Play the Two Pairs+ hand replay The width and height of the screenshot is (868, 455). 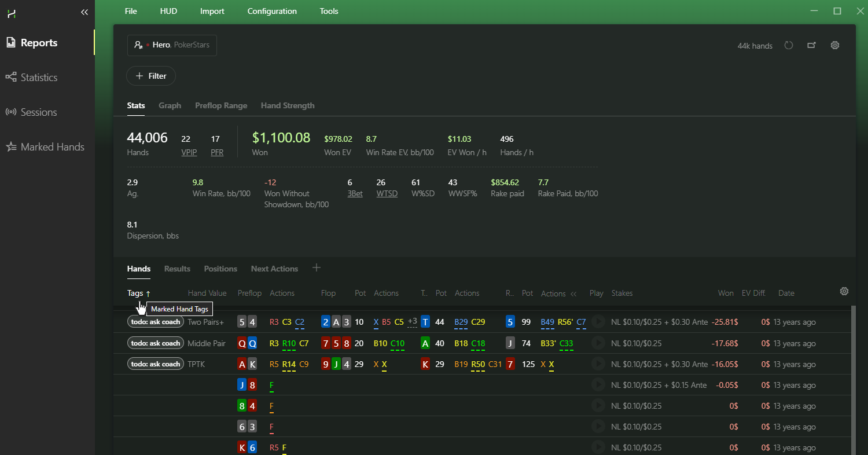coord(598,322)
